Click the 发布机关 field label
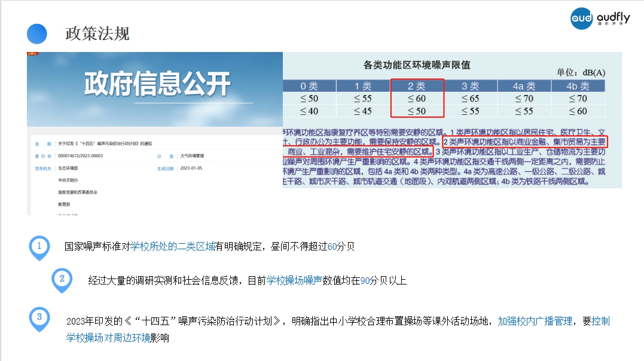Viewport: 644px width, 361px height. (x=43, y=169)
